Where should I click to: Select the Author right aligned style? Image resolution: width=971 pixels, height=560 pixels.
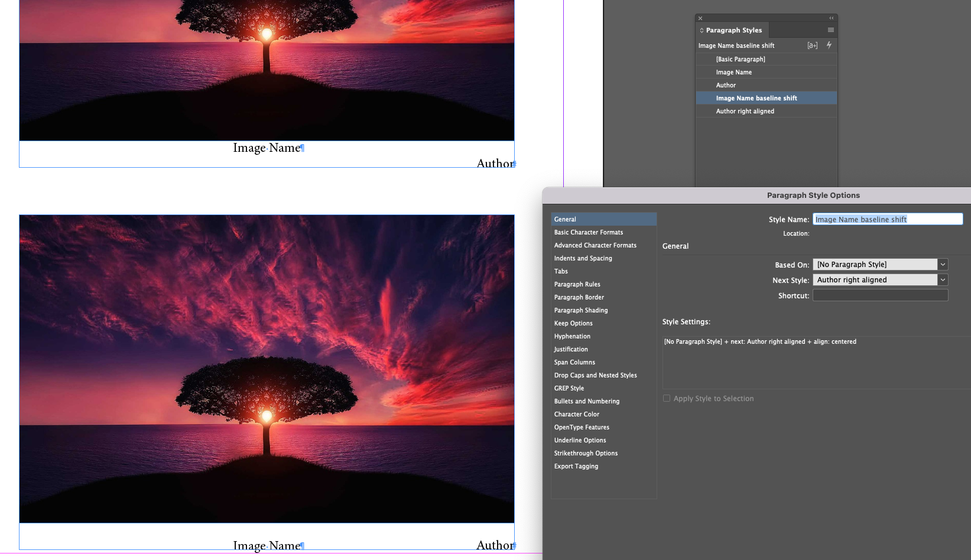(745, 111)
